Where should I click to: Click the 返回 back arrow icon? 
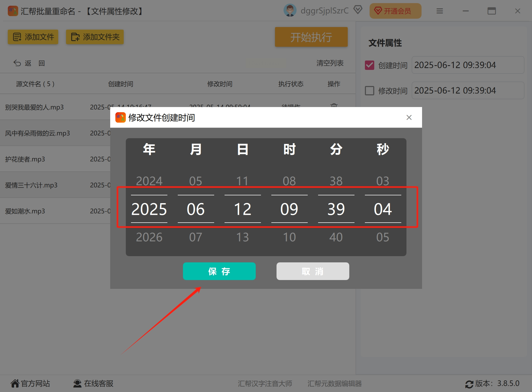coord(17,63)
